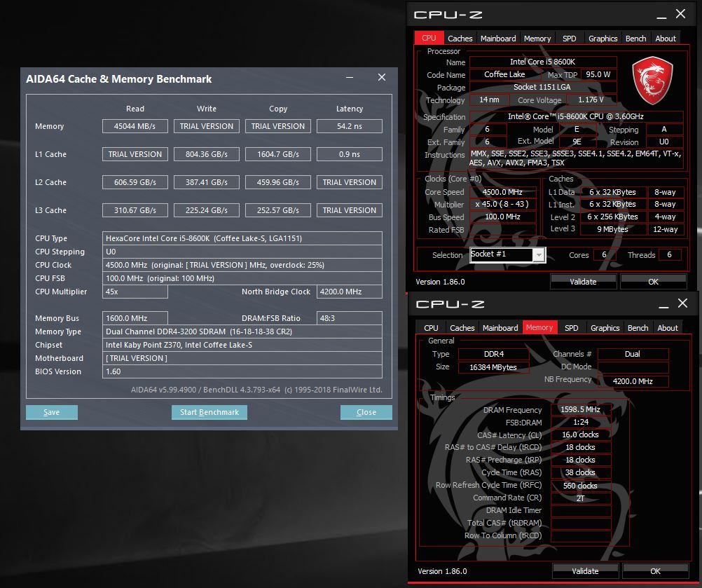The width and height of the screenshot is (702, 588).
Task: Open SPD tab in lower CPU-Z
Action: coord(571,328)
